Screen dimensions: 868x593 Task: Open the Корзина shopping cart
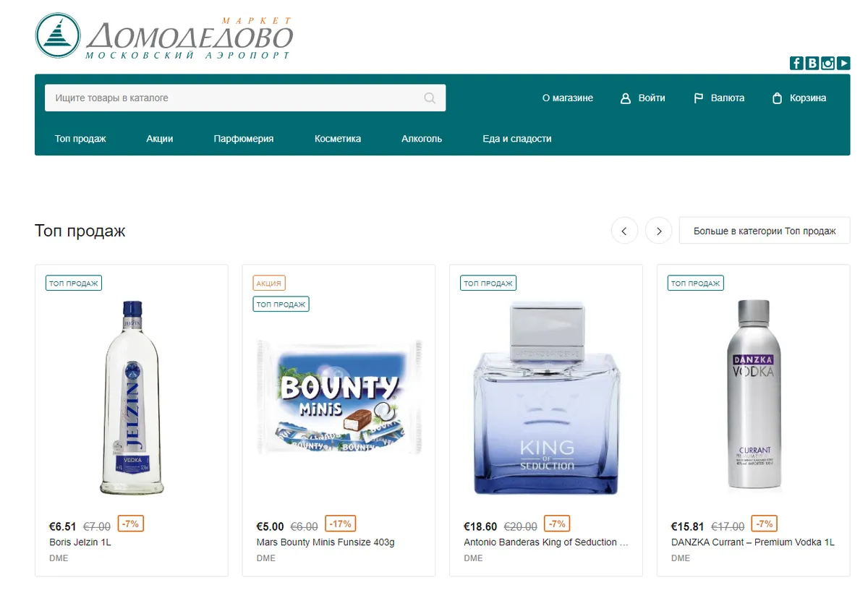tap(799, 98)
